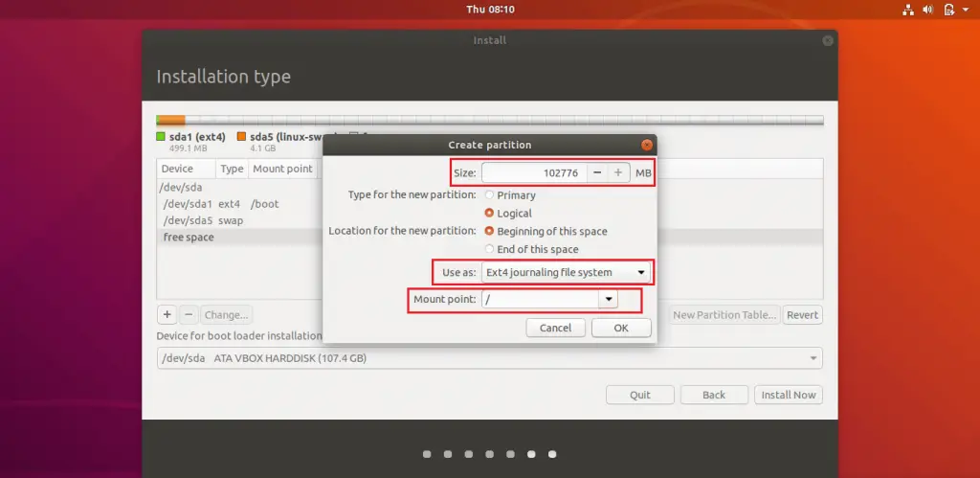Click OK to create the partition
Screen dimensions: 980x478
coord(621,328)
